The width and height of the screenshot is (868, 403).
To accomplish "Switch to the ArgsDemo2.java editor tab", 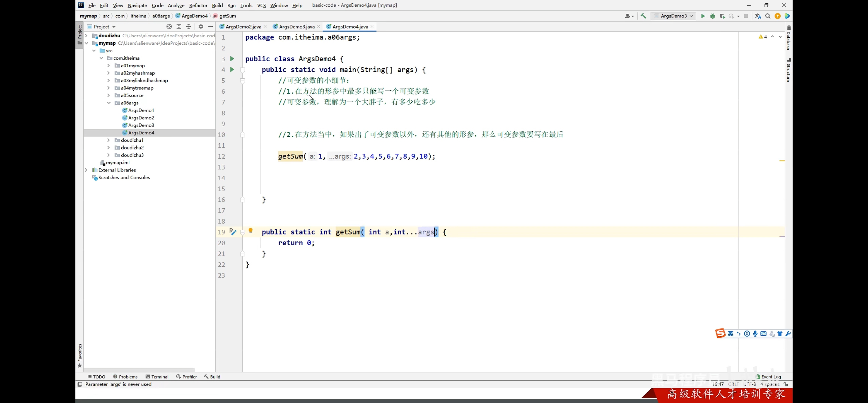I will point(243,27).
